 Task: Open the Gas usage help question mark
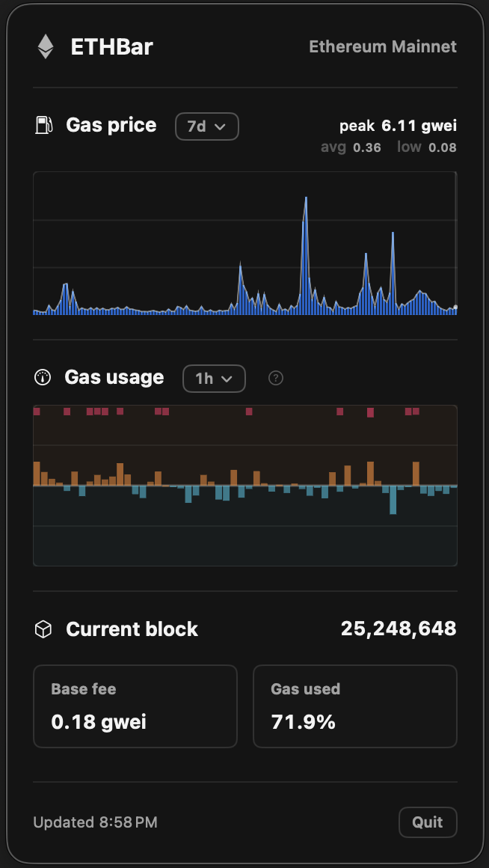pyautogui.click(x=275, y=378)
